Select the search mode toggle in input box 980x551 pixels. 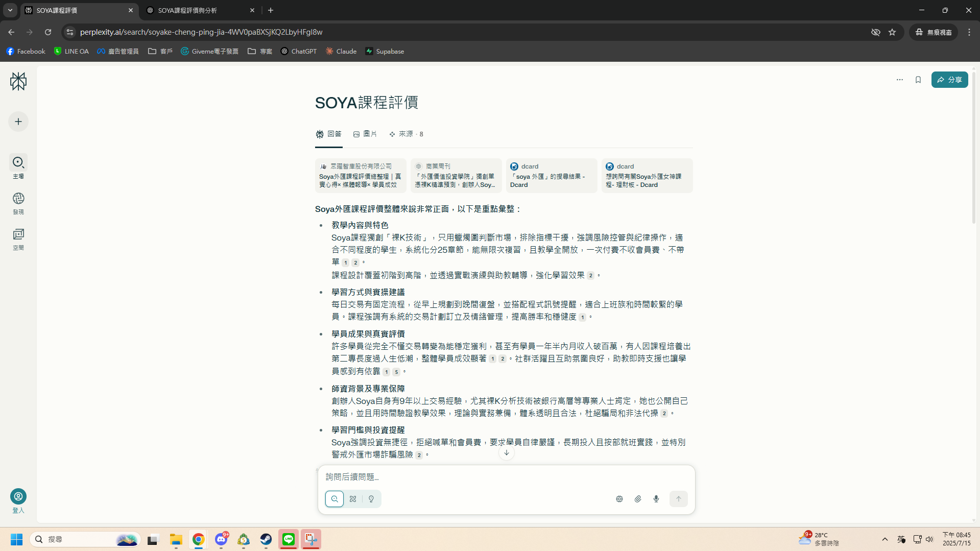334,499
